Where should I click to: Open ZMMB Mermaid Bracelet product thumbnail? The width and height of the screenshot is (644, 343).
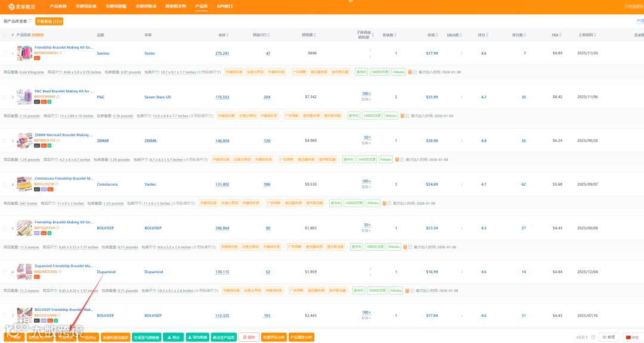[24, 141]
